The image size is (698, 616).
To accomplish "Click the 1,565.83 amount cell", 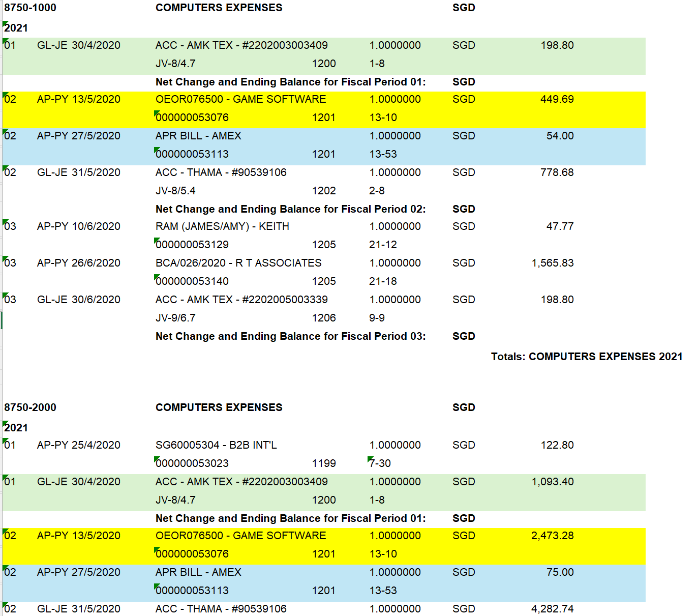I will coord(552,263).
